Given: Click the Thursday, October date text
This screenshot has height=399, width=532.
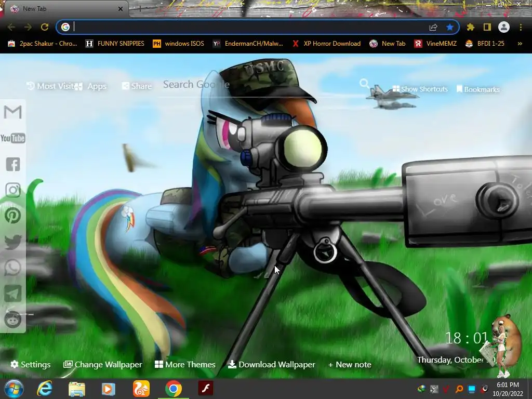Looking at the screenshot, I should (x=450, y=360).
